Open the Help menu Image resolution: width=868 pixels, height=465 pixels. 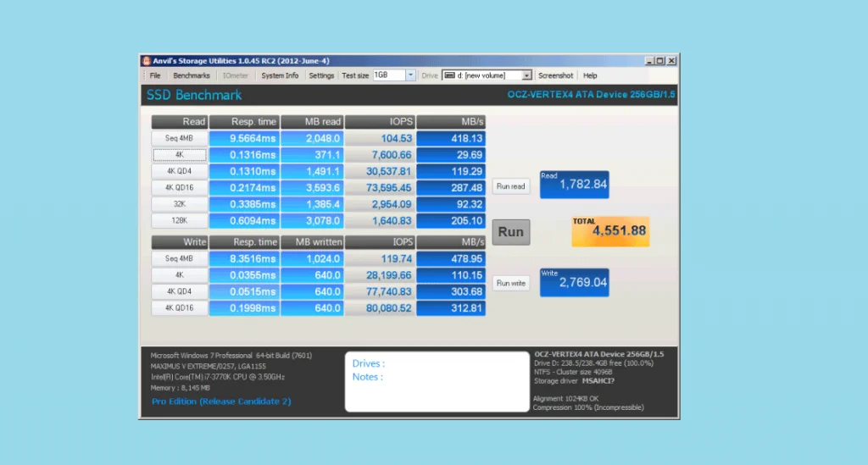tap(590, 75)
